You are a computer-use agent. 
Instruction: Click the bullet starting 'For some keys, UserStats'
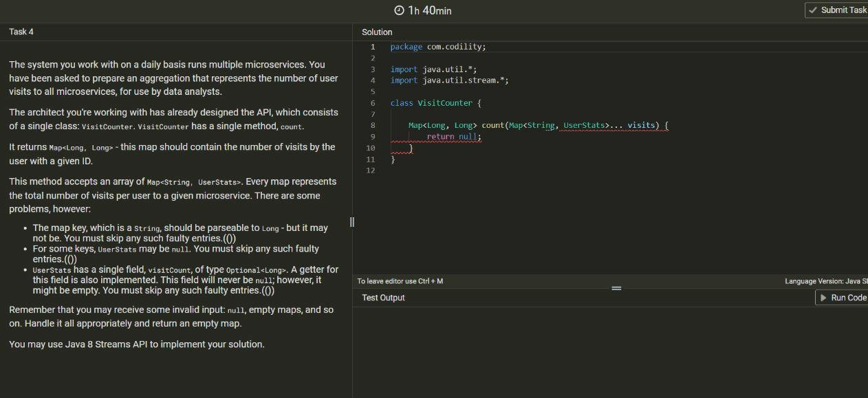pos(176,254)
